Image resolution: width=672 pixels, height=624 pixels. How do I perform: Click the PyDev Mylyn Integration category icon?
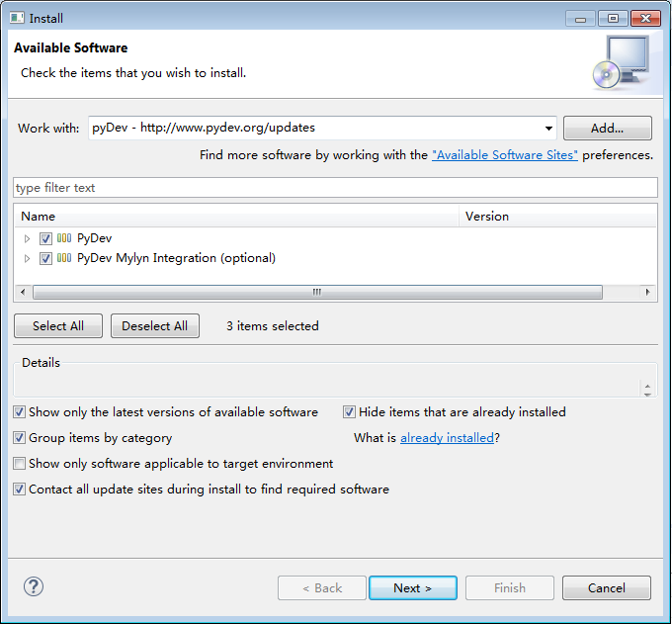64,258
